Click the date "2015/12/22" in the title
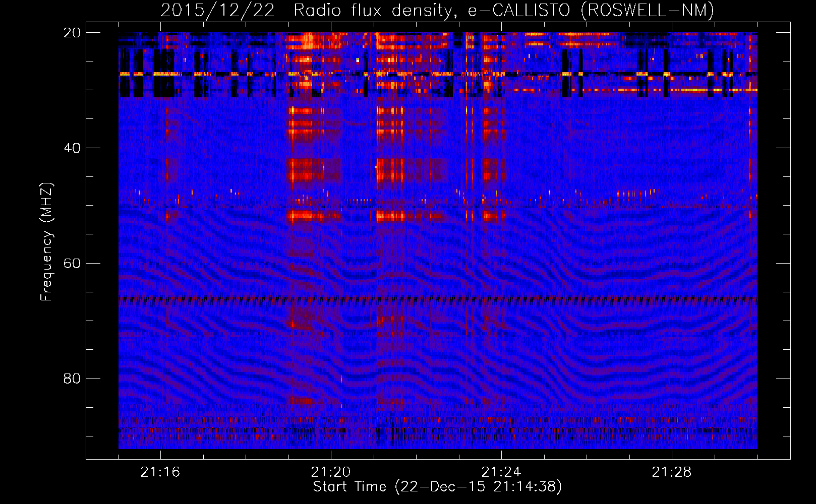Screen dimensions: 816x504 pyautogui.click(x=217, y=10)
